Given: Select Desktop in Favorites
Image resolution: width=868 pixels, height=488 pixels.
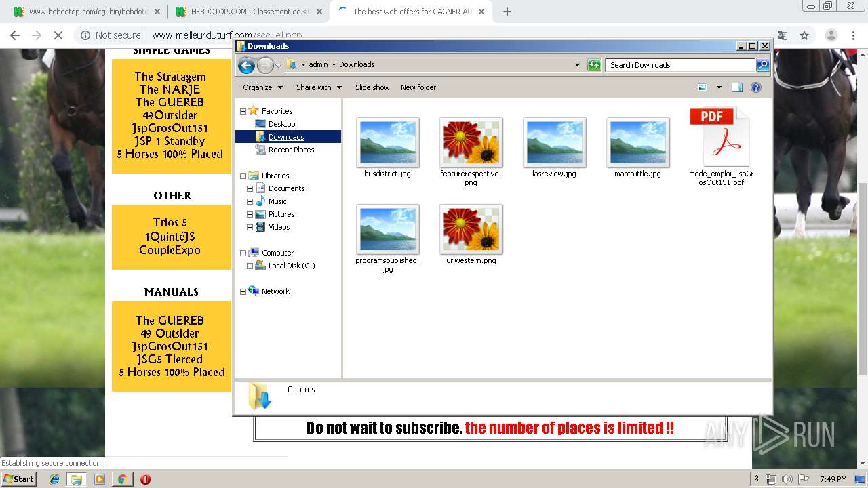Looking at the screenshot, I should click(281, 124).
